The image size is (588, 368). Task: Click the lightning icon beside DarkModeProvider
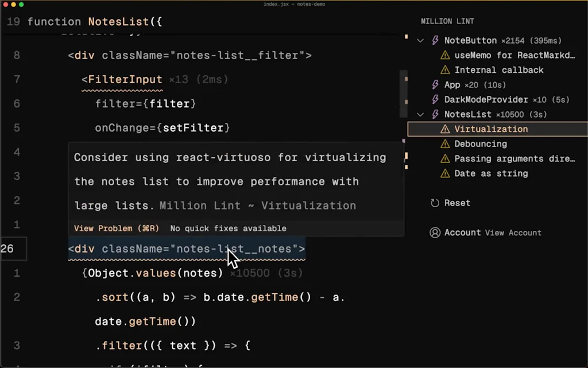[x=435, y=99]
